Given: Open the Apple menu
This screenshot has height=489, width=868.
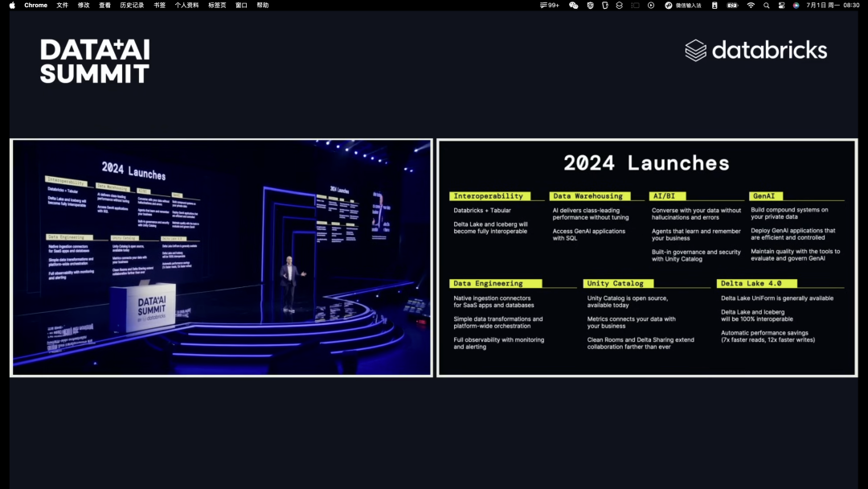Looking at the screenshot, I should 12,5.
